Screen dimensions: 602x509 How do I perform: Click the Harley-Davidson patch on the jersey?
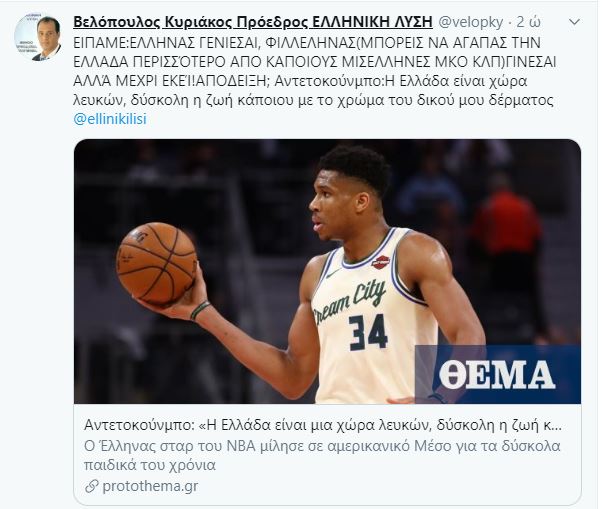tap(381, 262)
